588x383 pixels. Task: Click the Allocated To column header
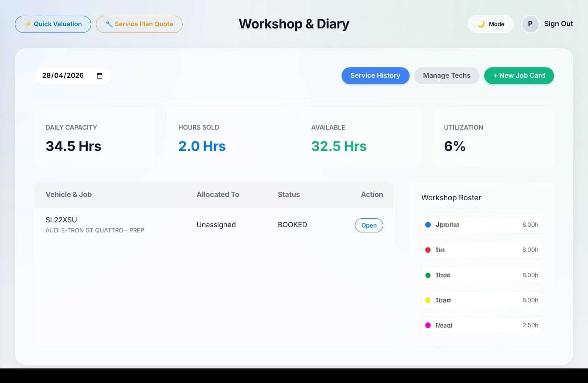[x=218, y=194]
